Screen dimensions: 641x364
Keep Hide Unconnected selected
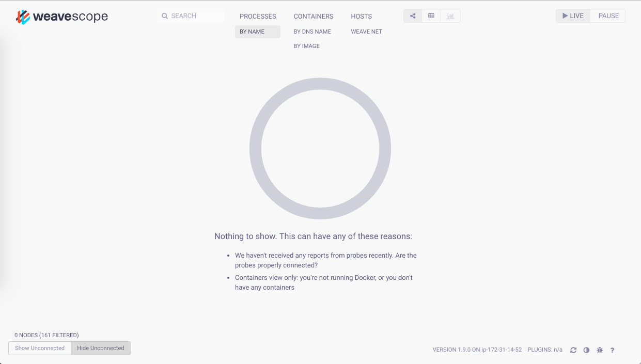(100, 348)
